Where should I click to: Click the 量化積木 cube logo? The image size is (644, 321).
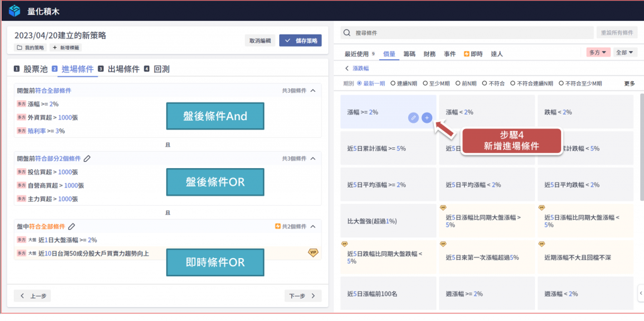pos(15,11)
